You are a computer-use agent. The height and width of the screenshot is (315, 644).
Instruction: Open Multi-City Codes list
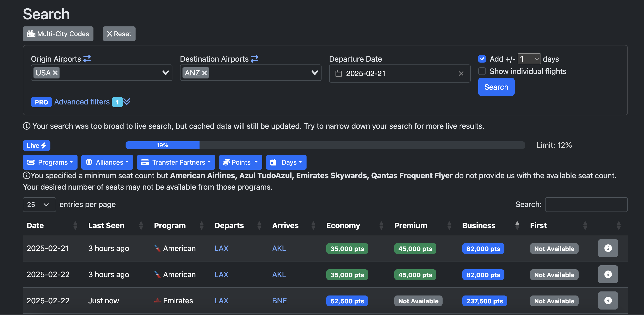tap(58, 34)
